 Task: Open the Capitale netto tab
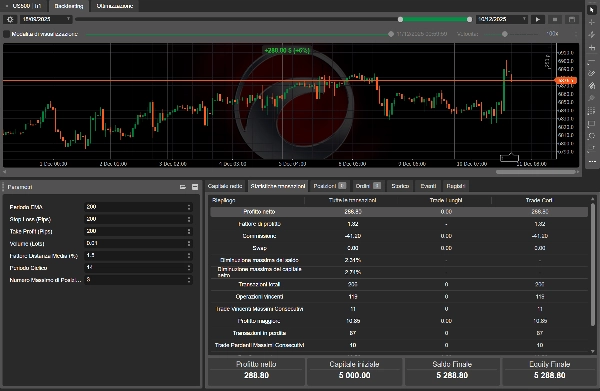[x=225, y=186]
